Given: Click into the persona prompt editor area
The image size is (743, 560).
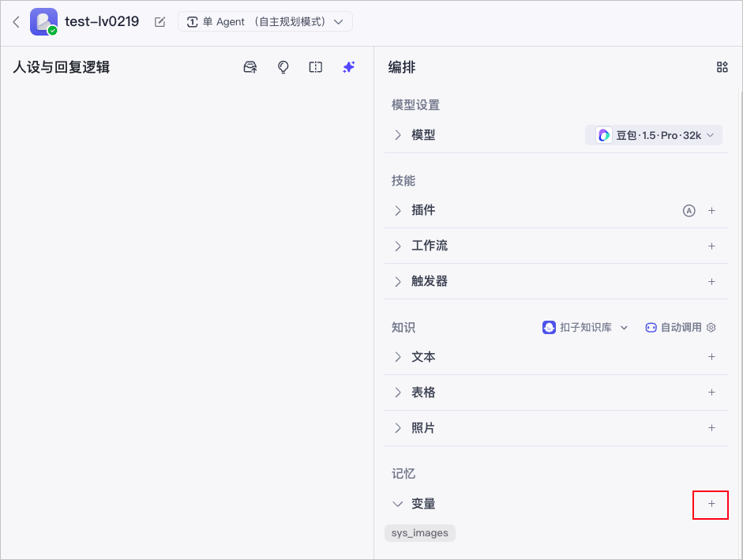Looking at the screenshot, I should pyautogui.click(x=186, y=318).
